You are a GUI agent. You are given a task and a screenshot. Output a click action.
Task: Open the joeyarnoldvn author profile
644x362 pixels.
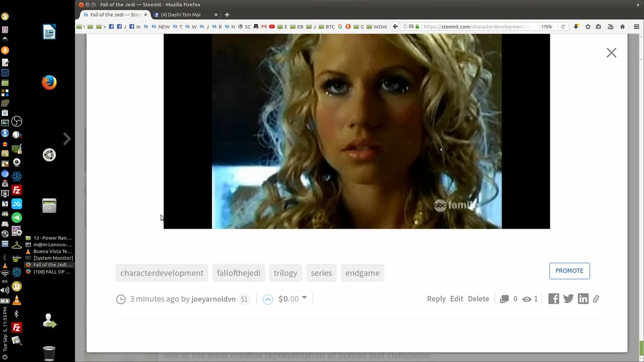tap(213, 299)
